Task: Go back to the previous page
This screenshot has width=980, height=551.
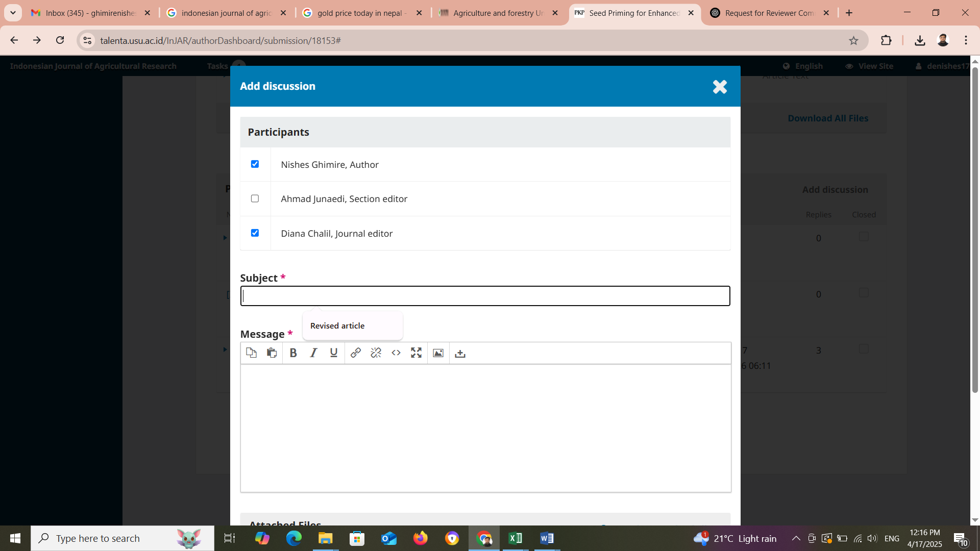Action: [x=14, y=40]
